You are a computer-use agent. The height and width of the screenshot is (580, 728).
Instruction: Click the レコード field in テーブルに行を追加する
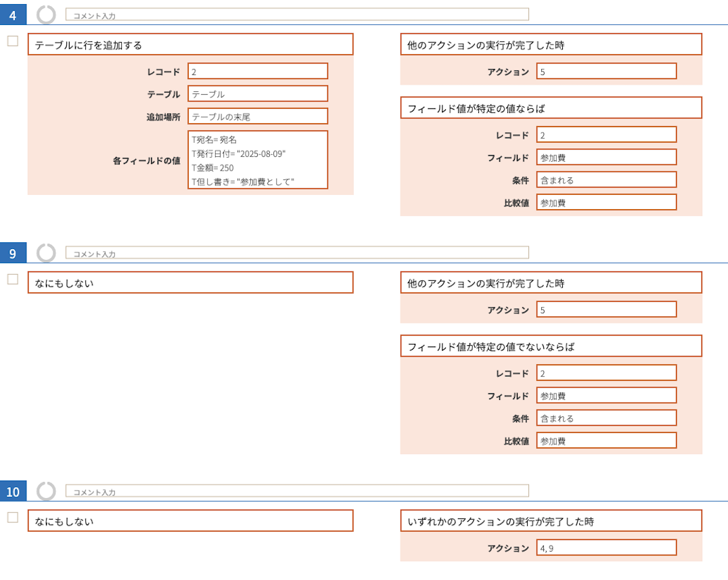tap(258, 72)
